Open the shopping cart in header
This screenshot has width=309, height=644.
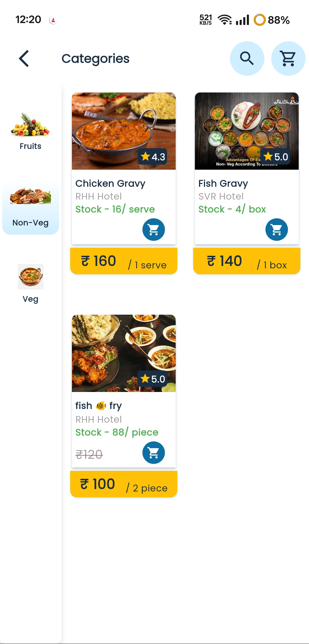pos(288,58)
